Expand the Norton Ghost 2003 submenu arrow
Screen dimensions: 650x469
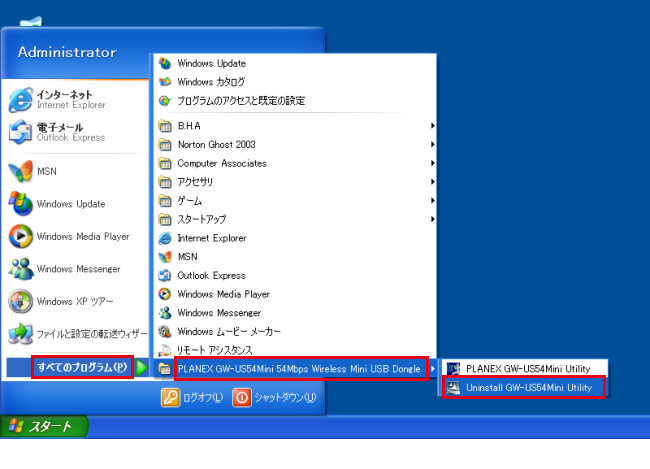pos(432,144)
